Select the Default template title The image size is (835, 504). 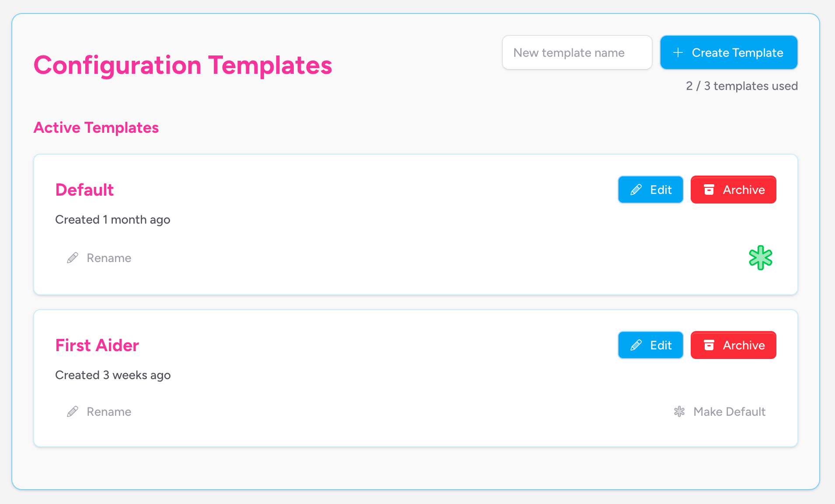click(84, 190)
